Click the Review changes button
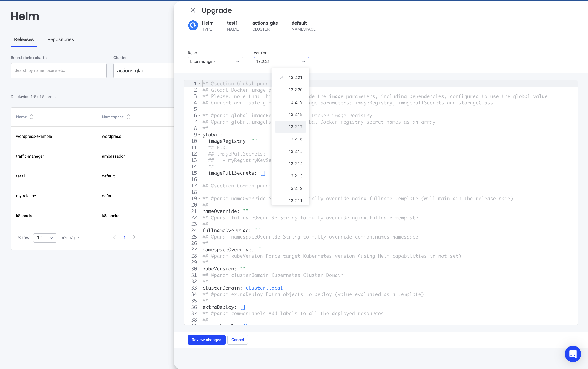 [x=206, y=340]
